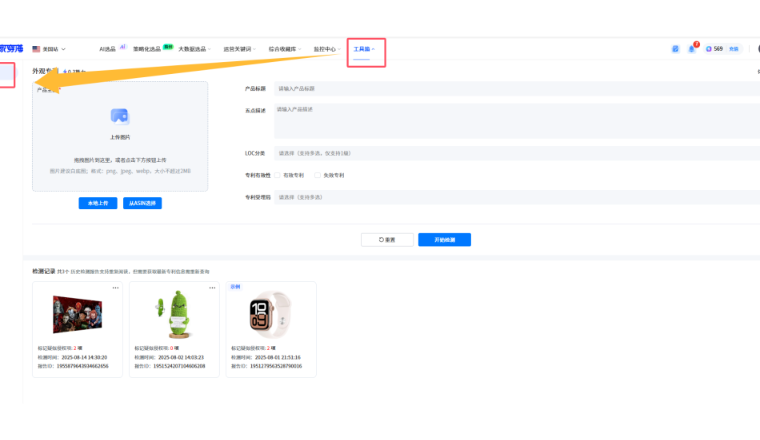Viewport: 760px width, 440px height.
Task: Click the recharge link beside 569
Action: click(734, 49)
